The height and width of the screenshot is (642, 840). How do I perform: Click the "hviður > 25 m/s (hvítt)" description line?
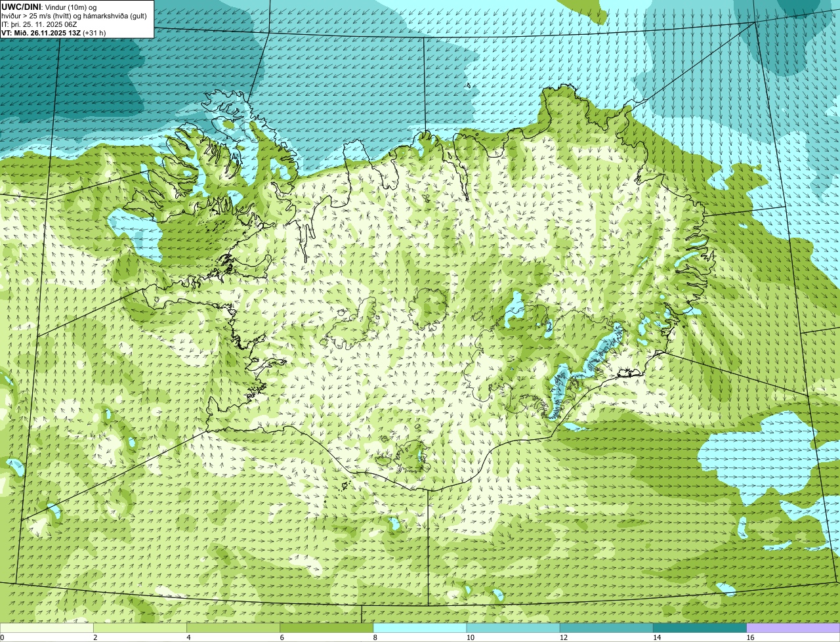coord(74,15)
